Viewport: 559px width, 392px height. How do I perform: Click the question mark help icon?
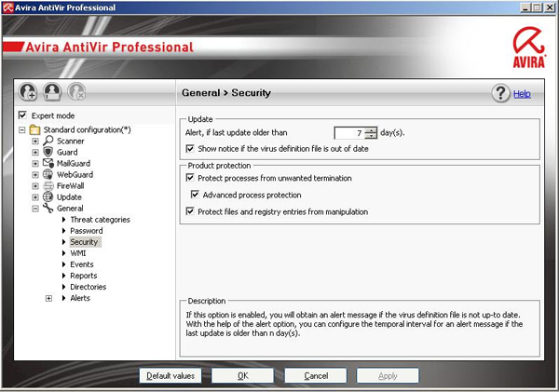pos(501,93)
